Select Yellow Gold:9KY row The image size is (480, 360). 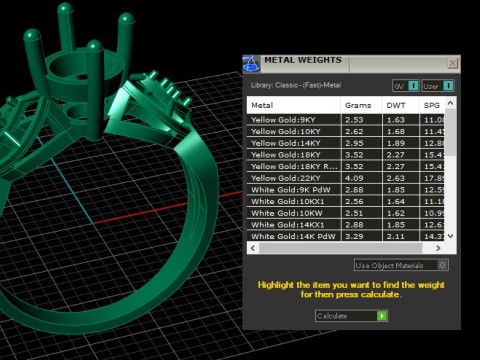point(346,120)
